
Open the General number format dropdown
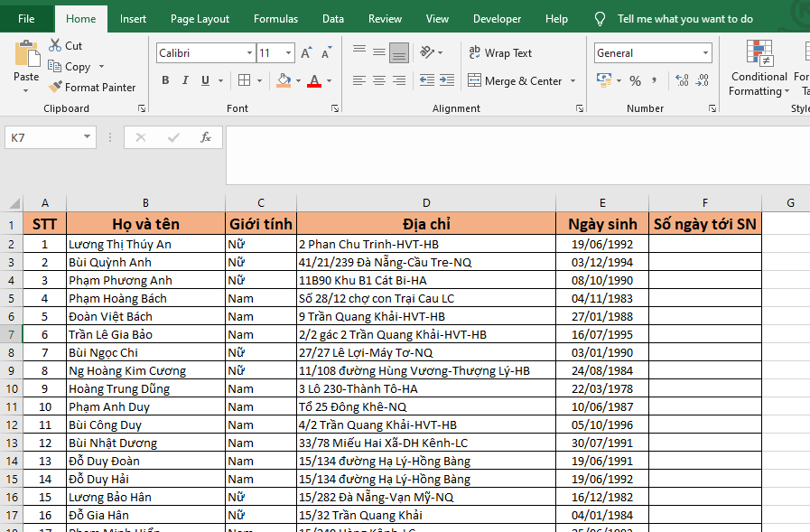704,53
